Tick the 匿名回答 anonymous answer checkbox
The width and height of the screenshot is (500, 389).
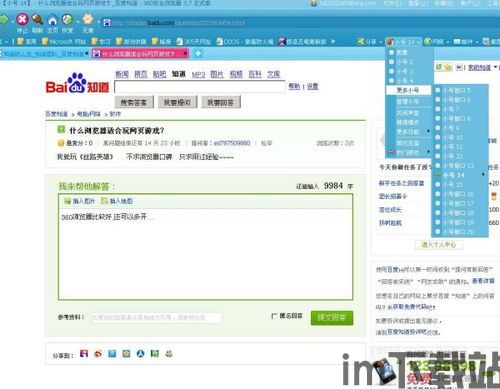[x=274, y=316]
